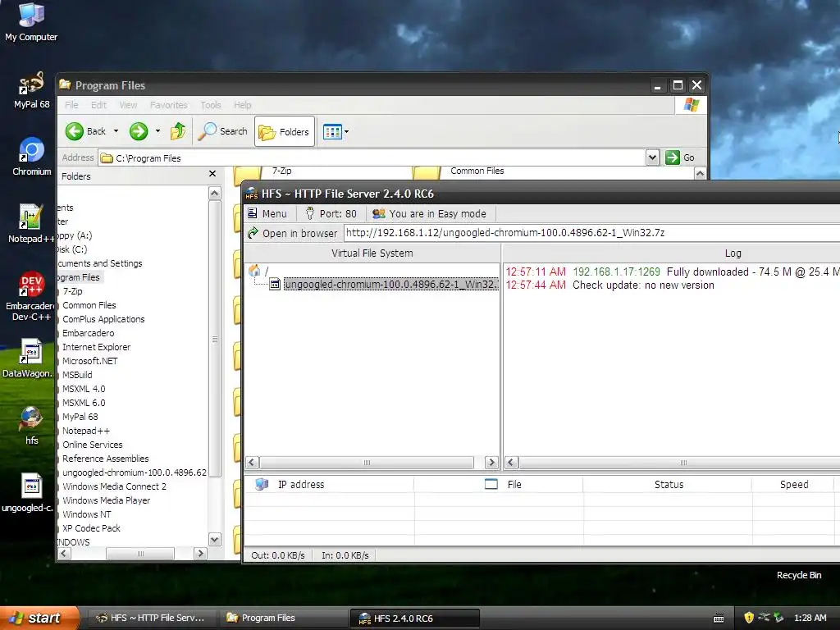Select 7-Zip in folder tree
Image resolution: width=840 pixels, height=630 pixels.
point(72,291)
